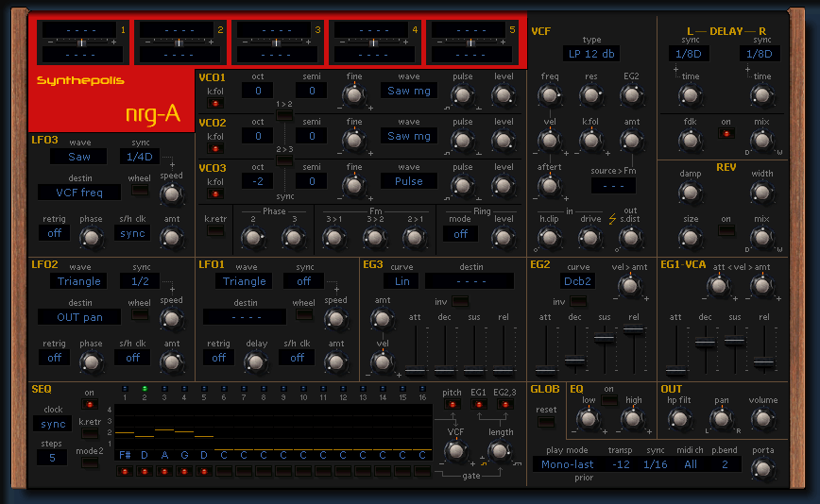The image size is (820, 504).
Task: Click the VCO2 level knob
Action: click(504, 141)
